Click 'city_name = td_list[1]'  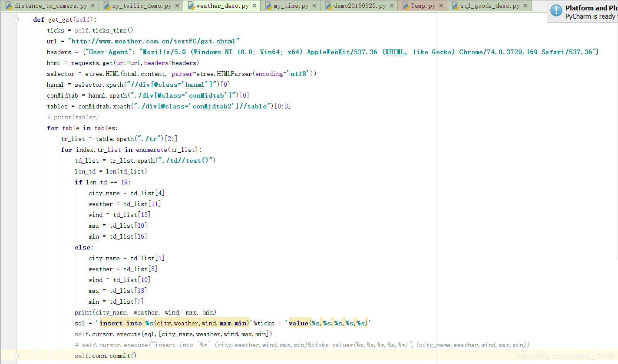(126, 258)
